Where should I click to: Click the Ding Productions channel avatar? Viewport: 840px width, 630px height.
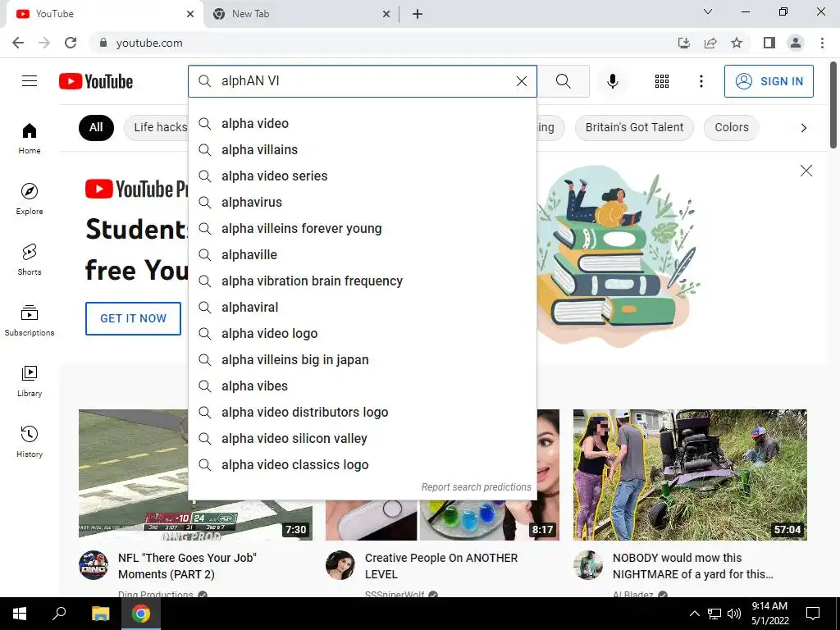pos(94,565)
